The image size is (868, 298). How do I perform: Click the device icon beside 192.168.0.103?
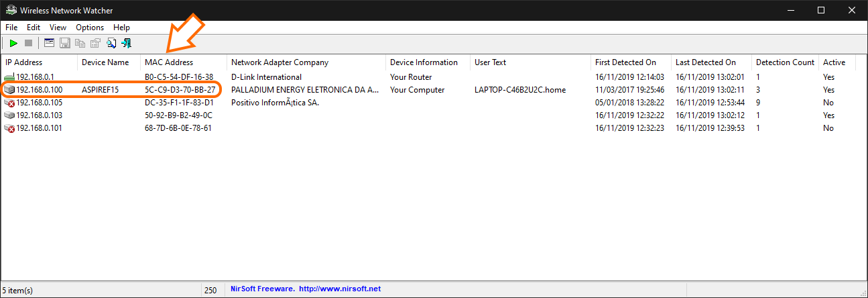click(x=9, y=115)
